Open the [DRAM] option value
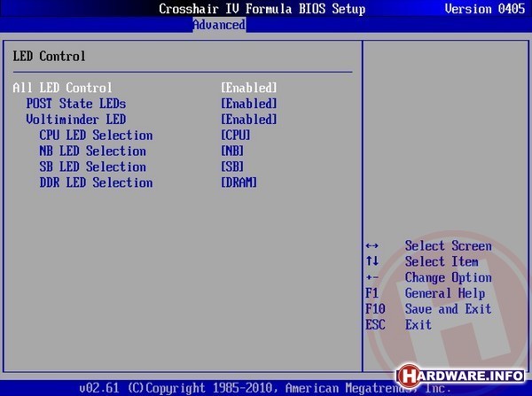 point(239,182)
